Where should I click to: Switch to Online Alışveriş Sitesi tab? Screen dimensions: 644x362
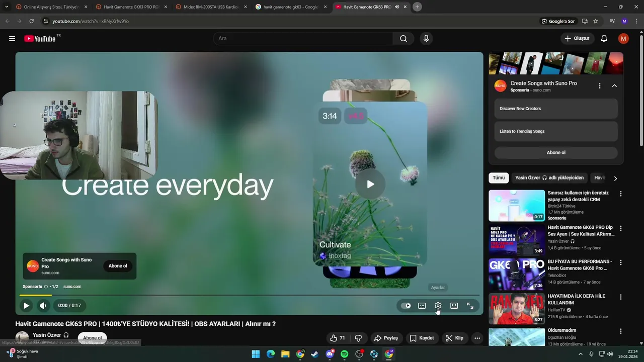point(51,7)
